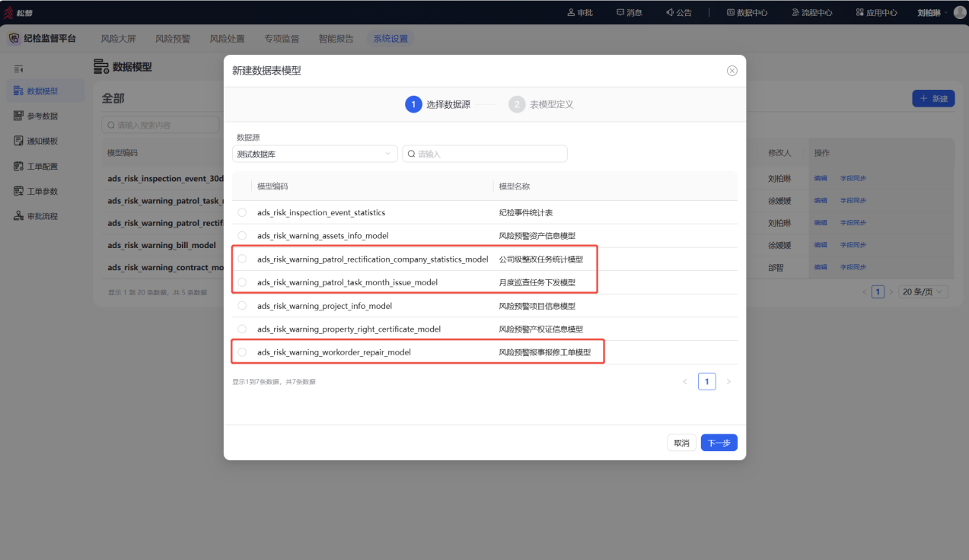The image size is (969, 560).
Task: Click the 取消 cancel button
Action: coord(682,443)
